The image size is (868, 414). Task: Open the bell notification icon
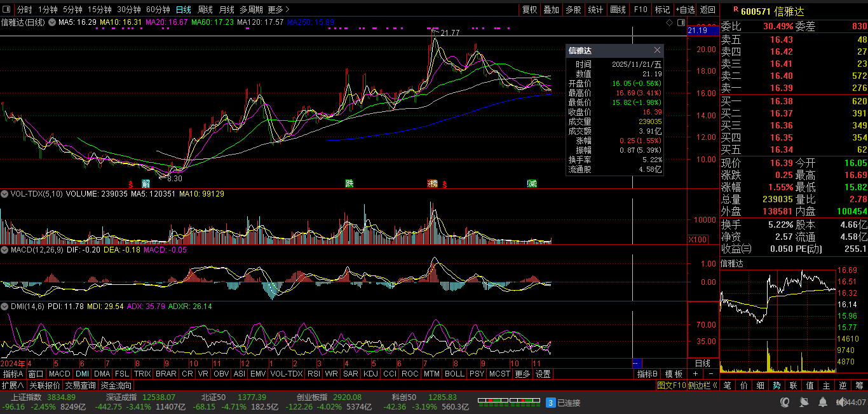coord(824,403)
